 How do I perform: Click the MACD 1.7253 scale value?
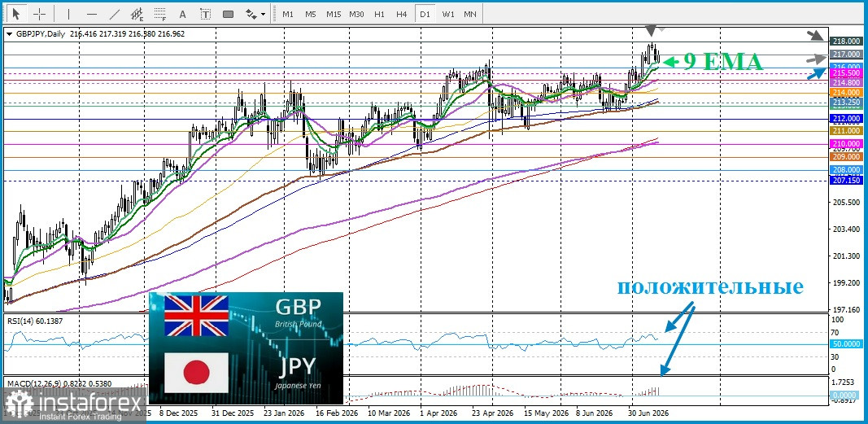pyautogui.click(x=844, y=382)
